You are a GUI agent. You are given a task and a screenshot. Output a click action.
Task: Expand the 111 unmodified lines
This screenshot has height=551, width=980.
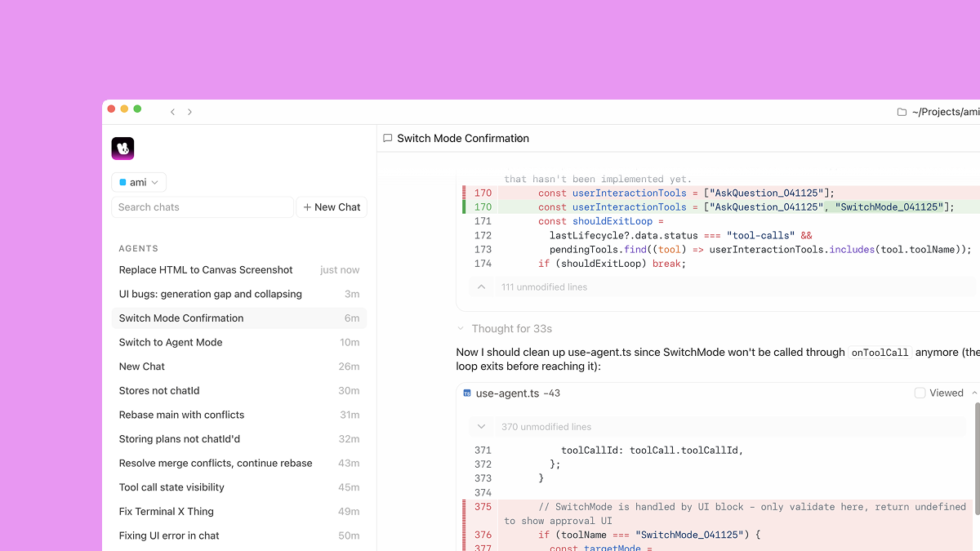[x=482, y=287]
